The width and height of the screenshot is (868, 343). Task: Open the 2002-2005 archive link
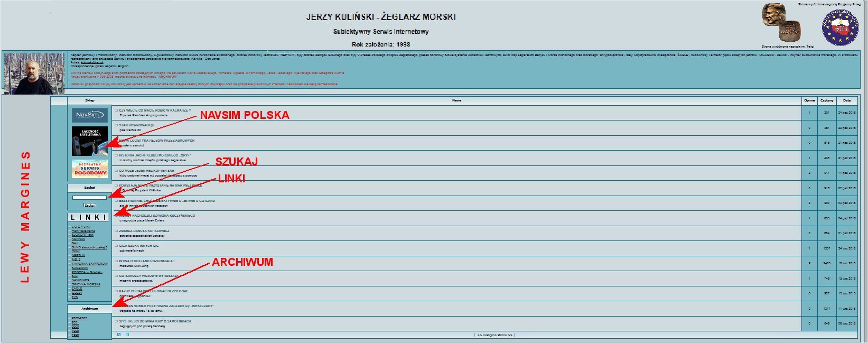(x=79, y=319)
